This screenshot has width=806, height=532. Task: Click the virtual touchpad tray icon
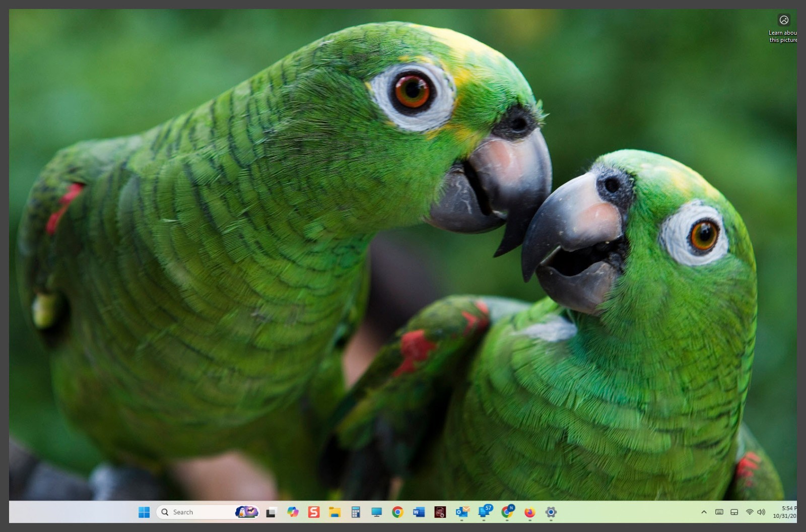(734, 512)
